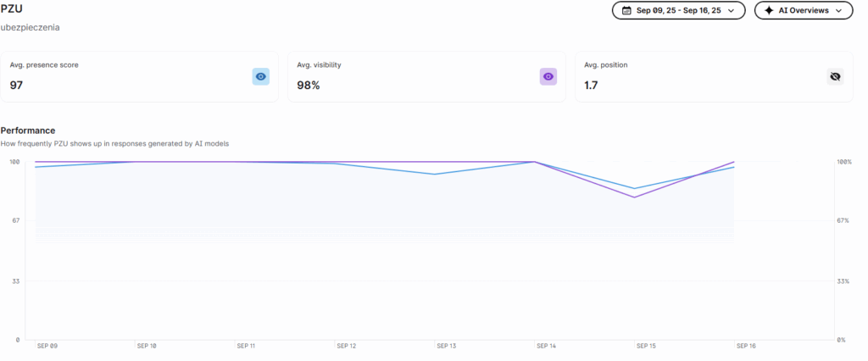Click the 67 label on left axis
Viewport: 868px width, 361px height.
(15, 220)
